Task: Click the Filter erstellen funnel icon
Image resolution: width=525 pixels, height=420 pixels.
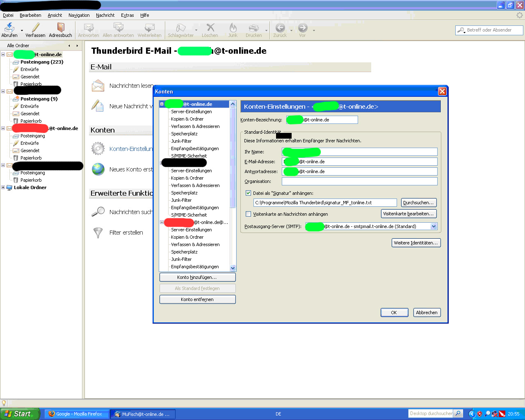Action: click(98, 233)
